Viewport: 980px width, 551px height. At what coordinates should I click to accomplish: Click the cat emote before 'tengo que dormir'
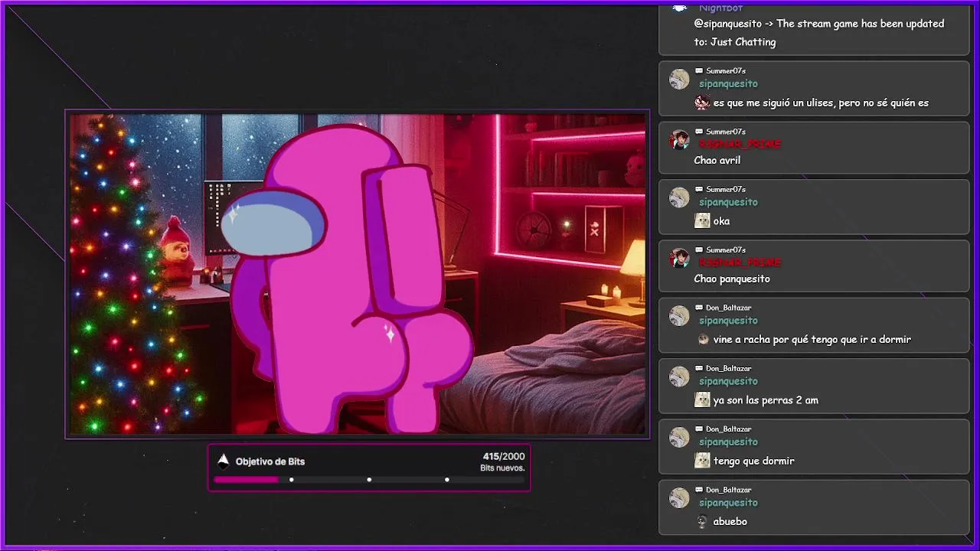click(x=702, y=460)
